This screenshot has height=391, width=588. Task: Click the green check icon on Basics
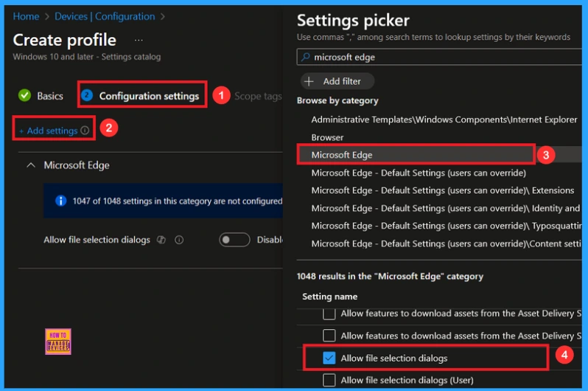[x=25, y=95]
